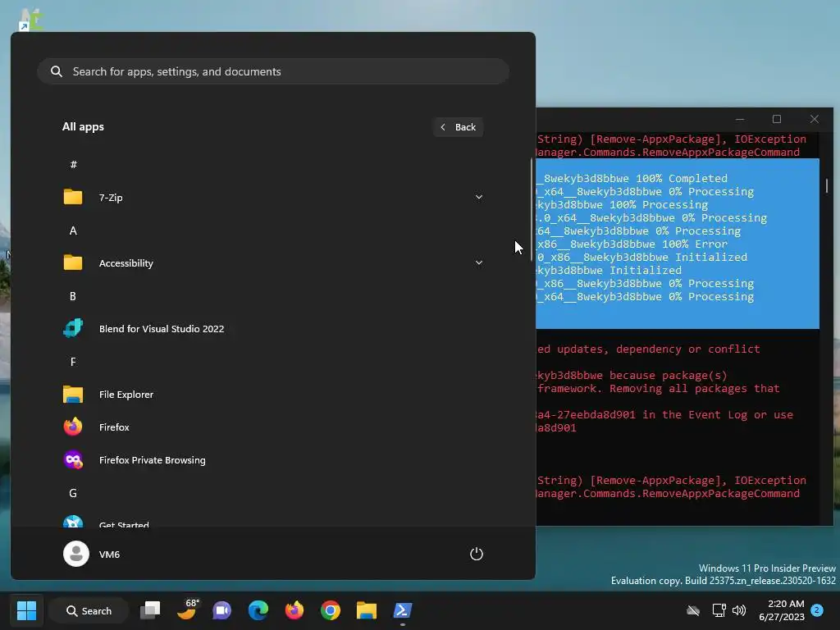Image resolution: width=840 pixels, height=630 pixels.
Task: Click the '100% Error' line in PowerShell
Action: pyautogui.click(x=632, y=244)
